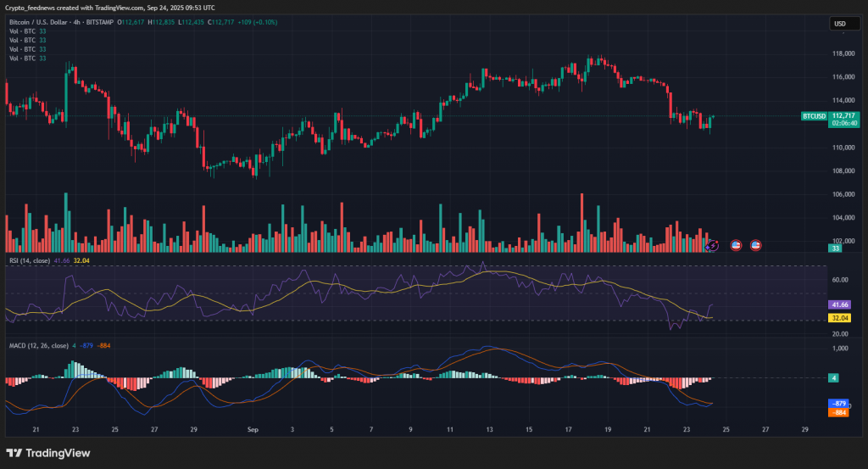Click the purple lightning bolt event icon
Image resolution: width=868 pixels, height=469 pixels.
(713, 245)
